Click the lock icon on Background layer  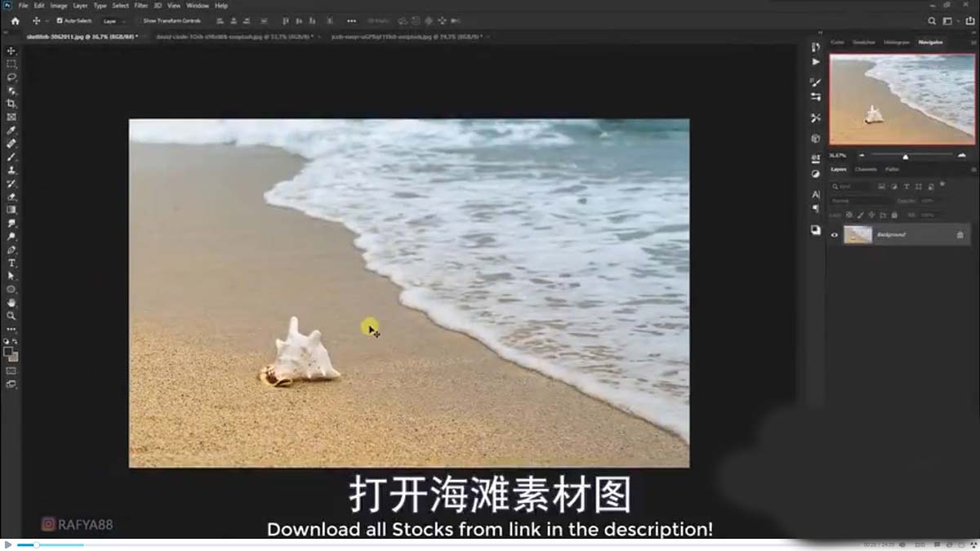[960, 235]
